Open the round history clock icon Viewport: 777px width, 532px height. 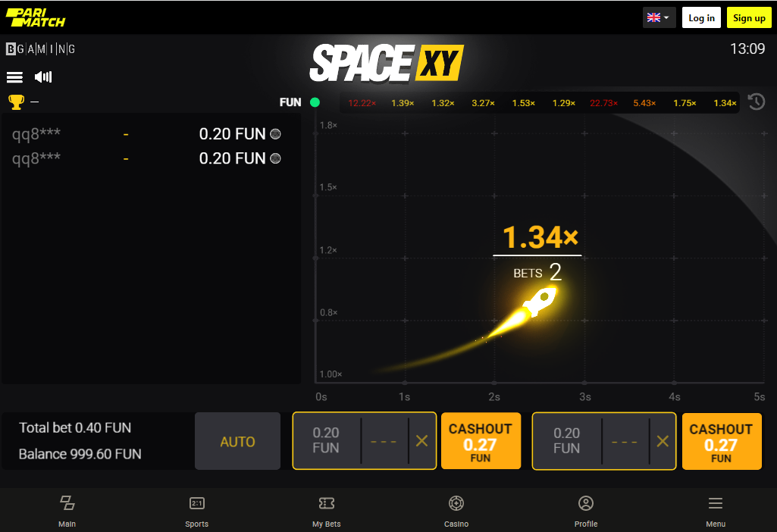757,102
